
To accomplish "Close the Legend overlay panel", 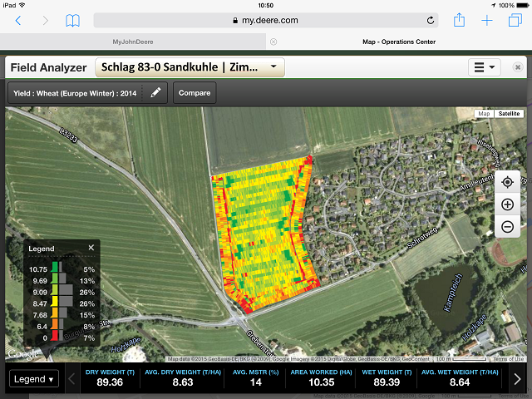I will 91,248.
